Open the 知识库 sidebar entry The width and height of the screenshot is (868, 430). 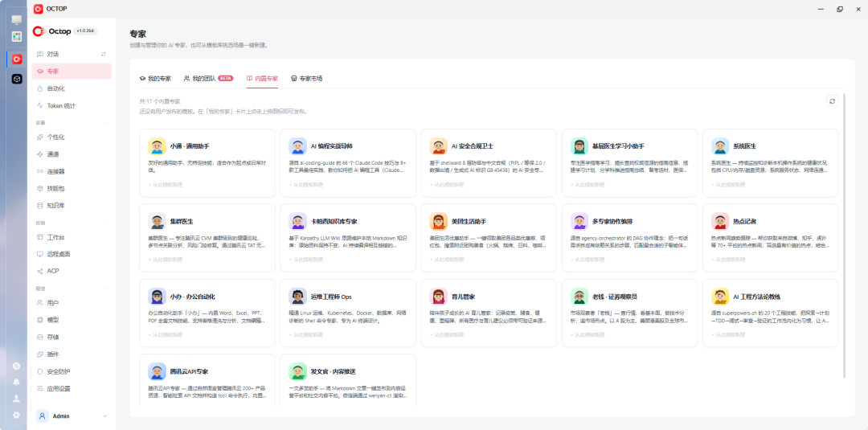pos(72,206)
